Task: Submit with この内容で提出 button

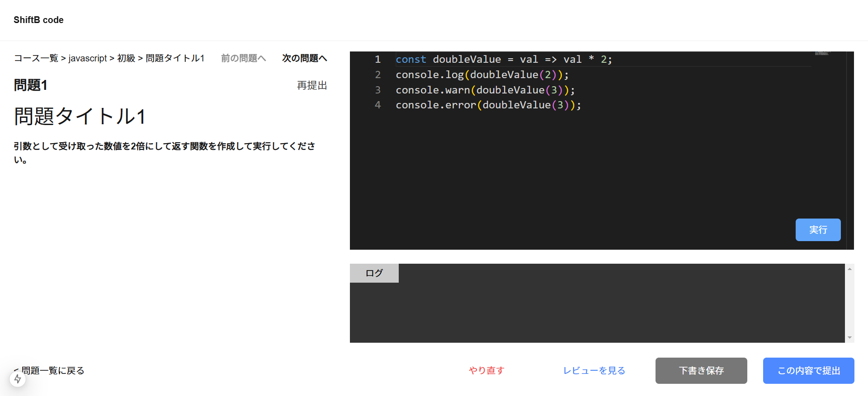Action: pyautogui.click(x=808, y=371)
